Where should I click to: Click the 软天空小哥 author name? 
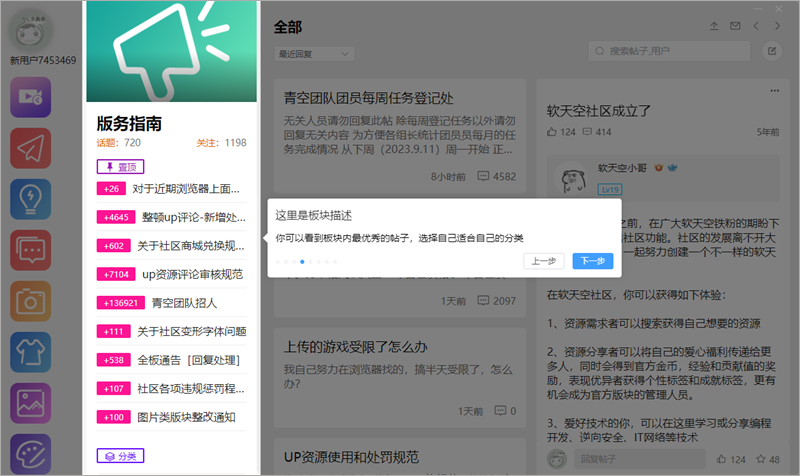click(622, 168)
